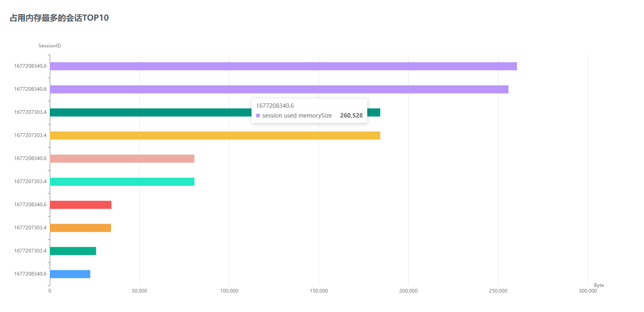Viewport: 644px width, 312px height.
Task: Select the orange bar
Action: pyautogui.click(x=80, y=228)
